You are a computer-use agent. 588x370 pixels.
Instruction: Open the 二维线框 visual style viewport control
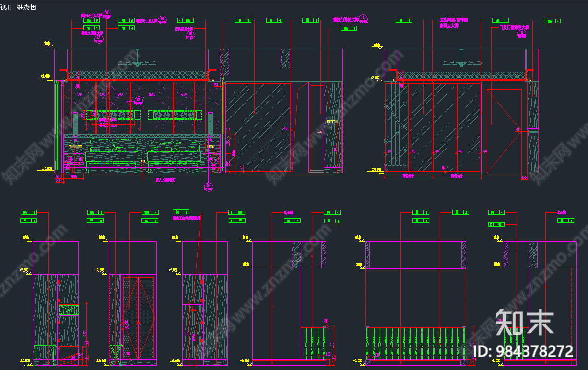tap(23, 7)
